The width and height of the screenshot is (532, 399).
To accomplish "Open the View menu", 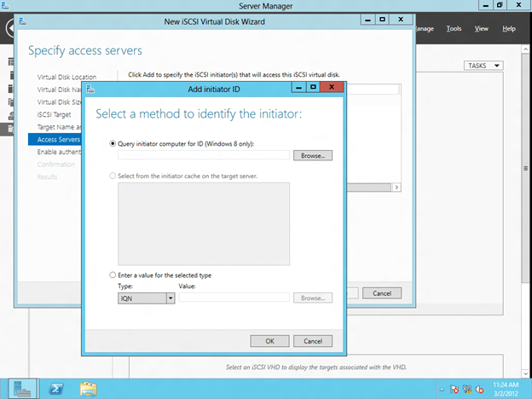I will tap(481, 28).
